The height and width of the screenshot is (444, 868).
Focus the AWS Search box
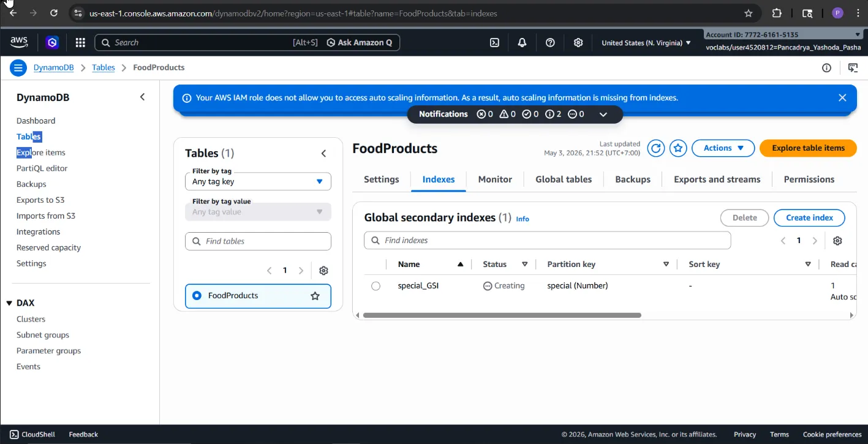[x=208, y=42]
